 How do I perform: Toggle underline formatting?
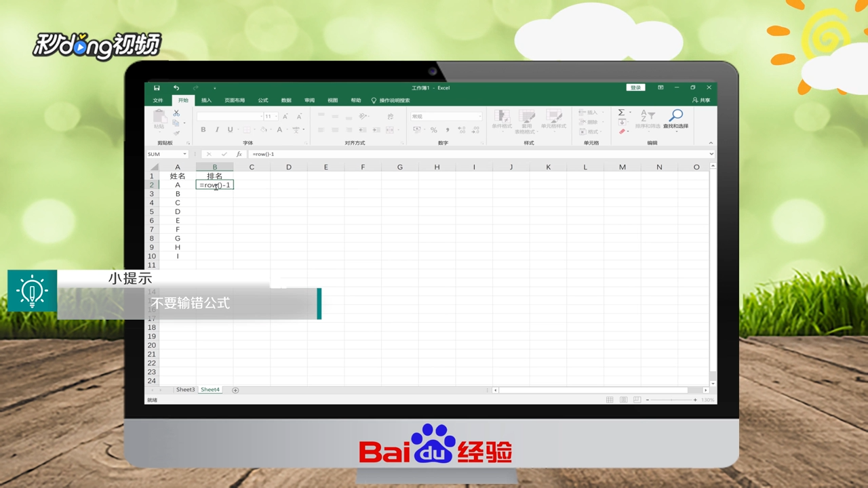(230, 129)
